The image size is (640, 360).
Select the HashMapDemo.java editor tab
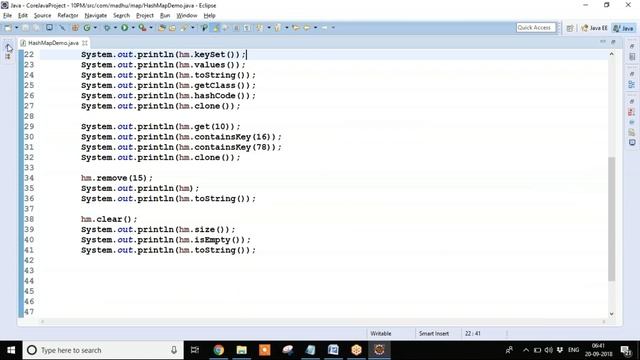[53, 43]
